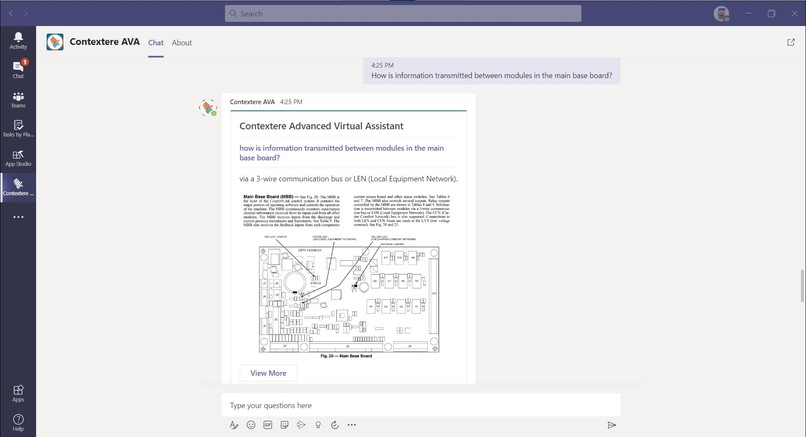Click the chat scrollbar thumb
The height and width of the screenshot is (437, 806).
pyautogui.click(x=801, y=285)
